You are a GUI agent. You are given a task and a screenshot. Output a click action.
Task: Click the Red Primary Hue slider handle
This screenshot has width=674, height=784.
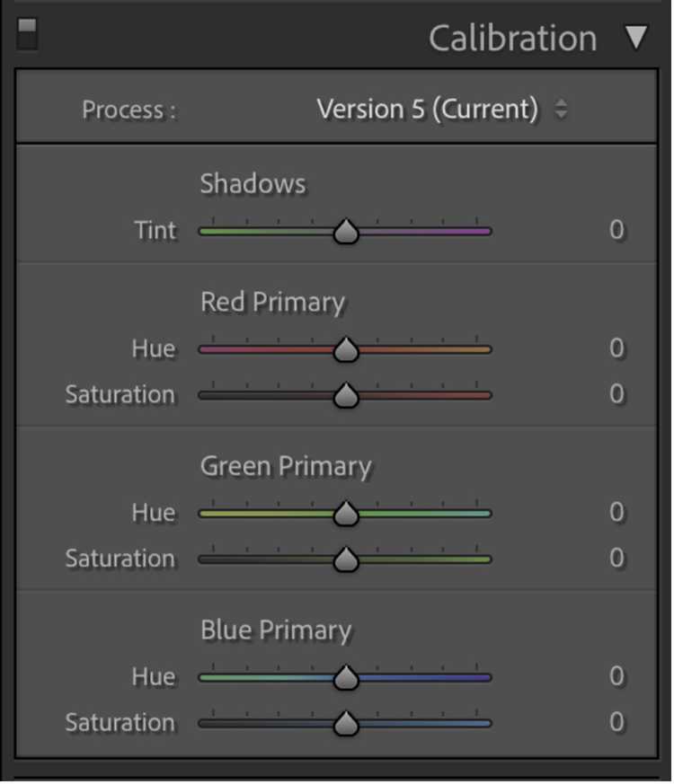(x=346, y=350)
